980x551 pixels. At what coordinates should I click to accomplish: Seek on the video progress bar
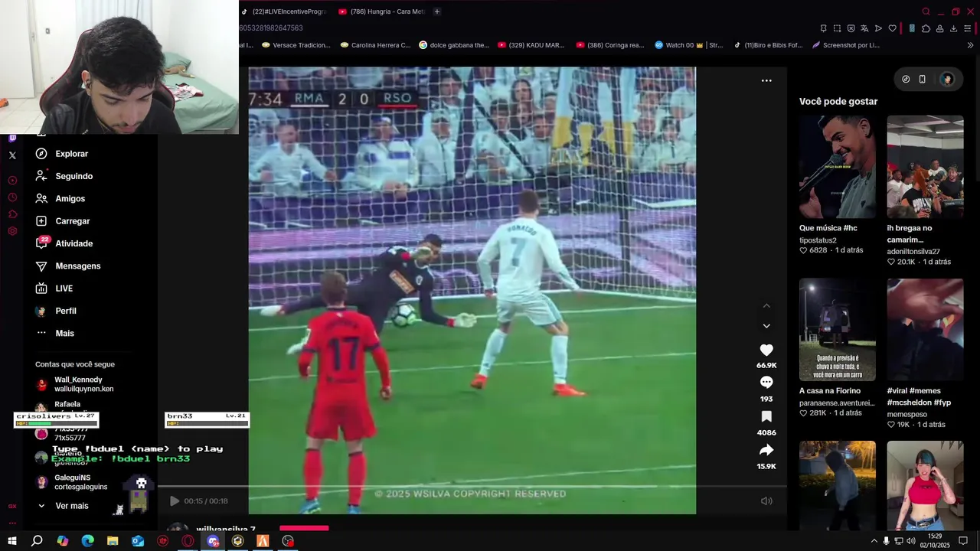[472, 486]
